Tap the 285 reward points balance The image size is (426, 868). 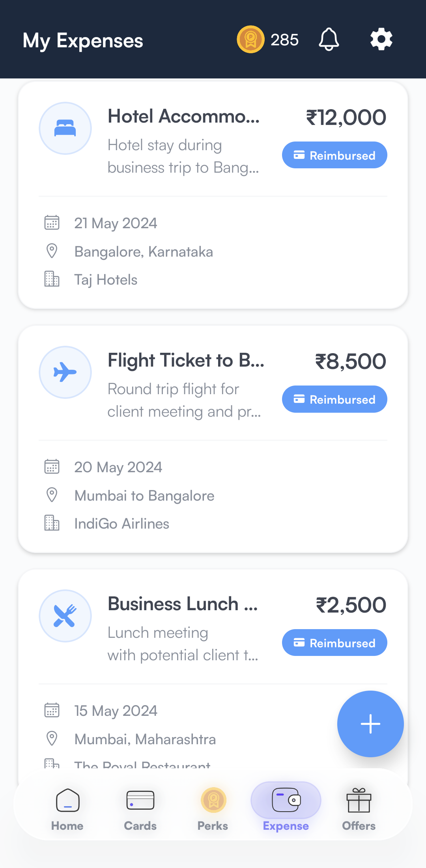point(284,40)
